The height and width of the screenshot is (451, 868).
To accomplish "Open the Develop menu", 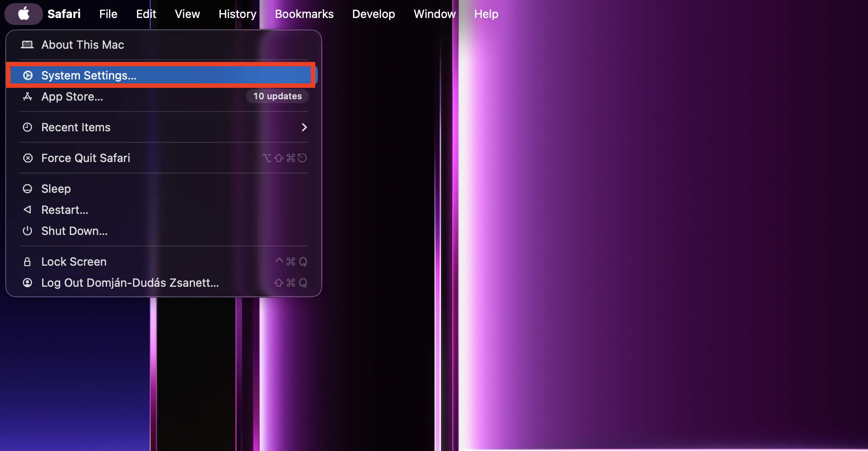I will [x=373, y=14].
